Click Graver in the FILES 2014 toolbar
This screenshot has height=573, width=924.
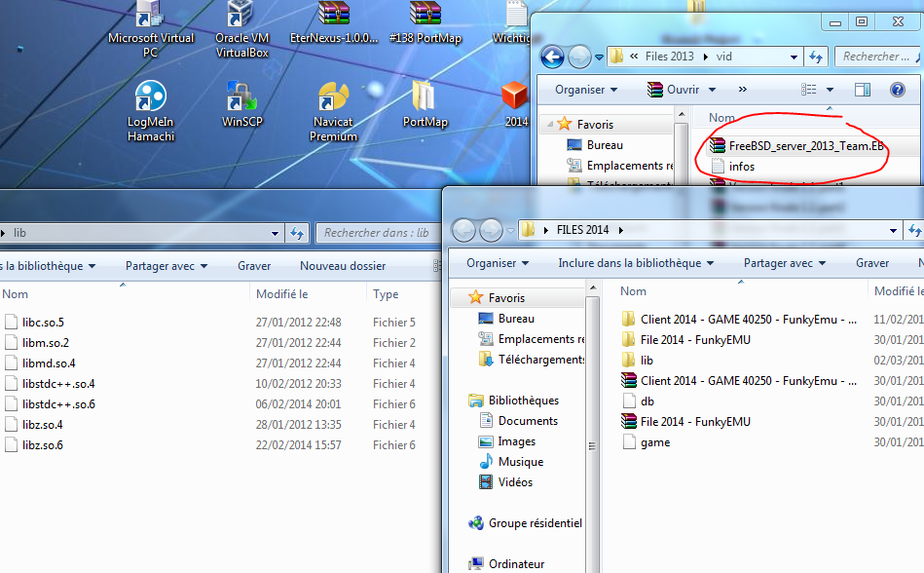[x=872, y=263]
